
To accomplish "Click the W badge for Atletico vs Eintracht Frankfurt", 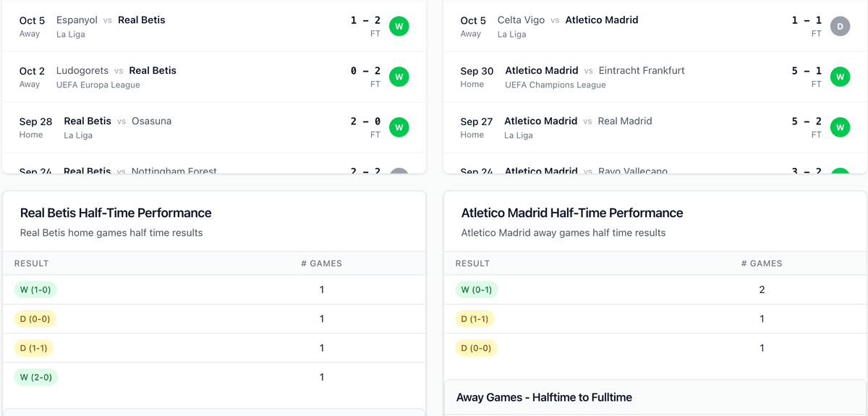I will pyautogui.click(x=840, y=77).
